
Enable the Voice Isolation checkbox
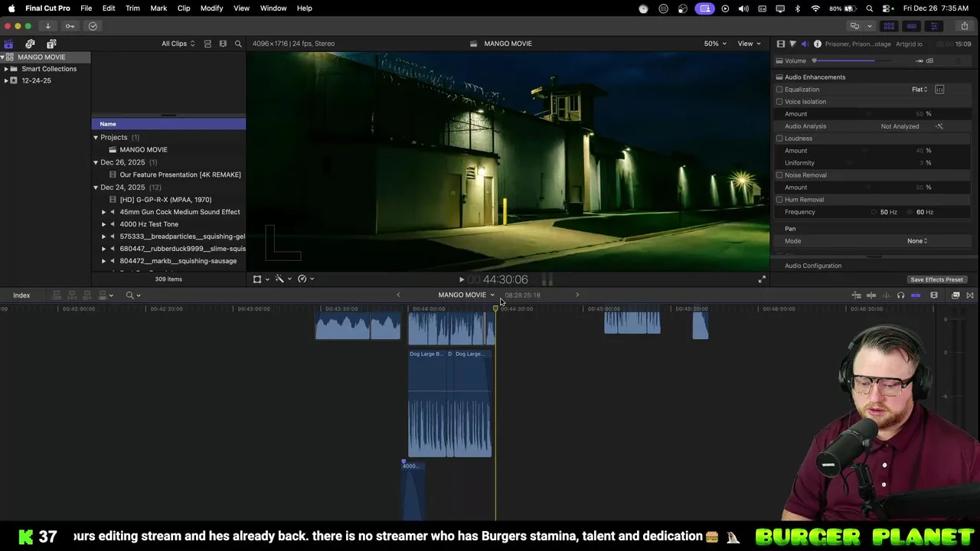point(779,102)
